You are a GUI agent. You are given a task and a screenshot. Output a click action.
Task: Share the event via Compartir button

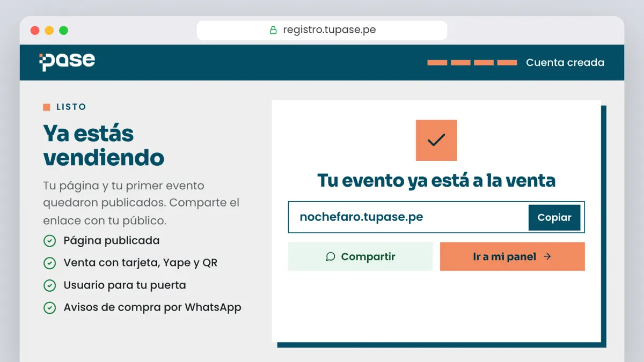click(x=361, y=256)
